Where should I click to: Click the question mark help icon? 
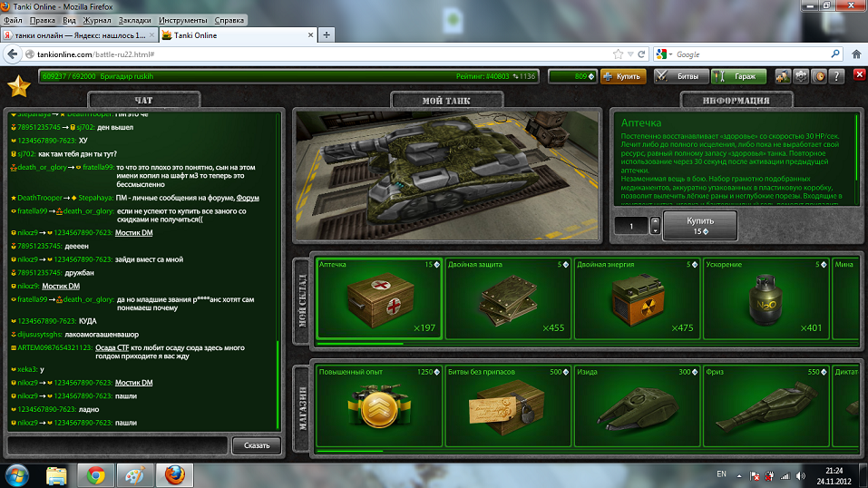point(836,77)
